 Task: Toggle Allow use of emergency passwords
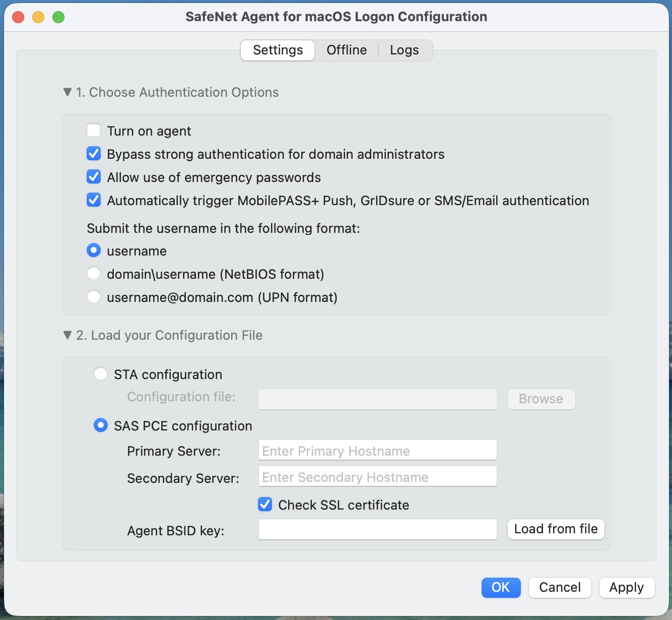(94, 177)
